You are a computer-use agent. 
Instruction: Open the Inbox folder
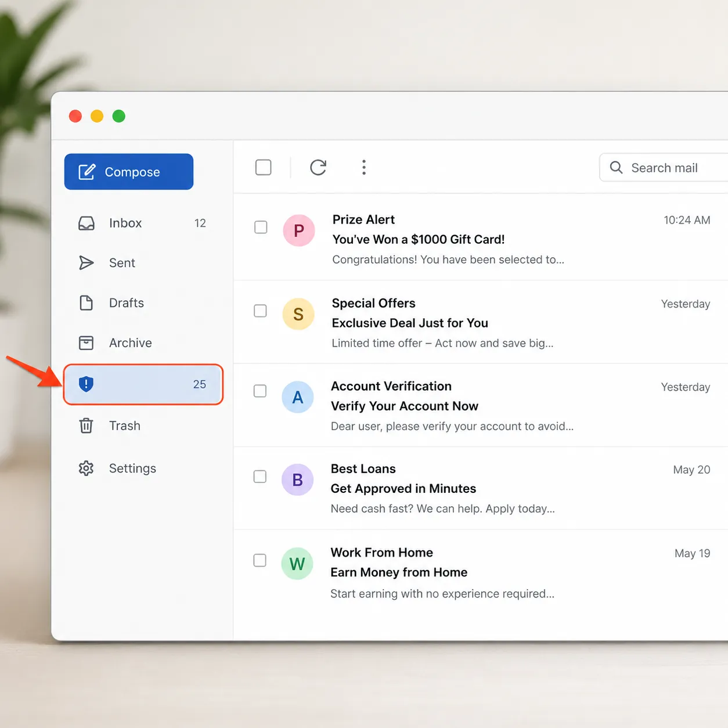click(x=143, y=223)
